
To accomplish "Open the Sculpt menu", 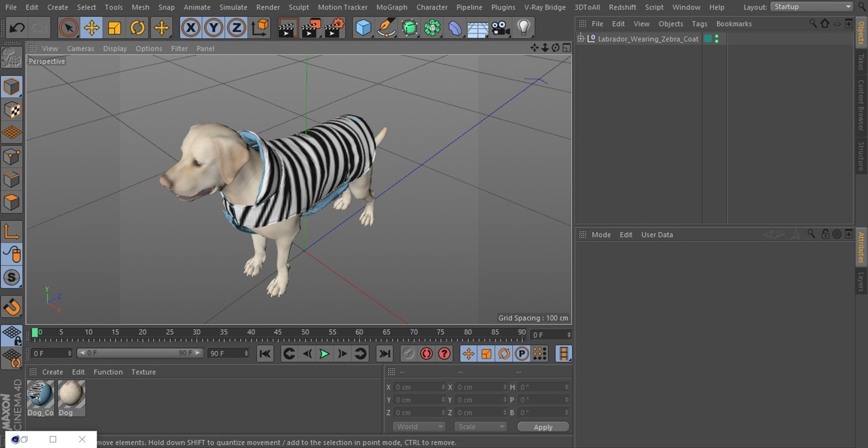I will click(x=299, y=7).
